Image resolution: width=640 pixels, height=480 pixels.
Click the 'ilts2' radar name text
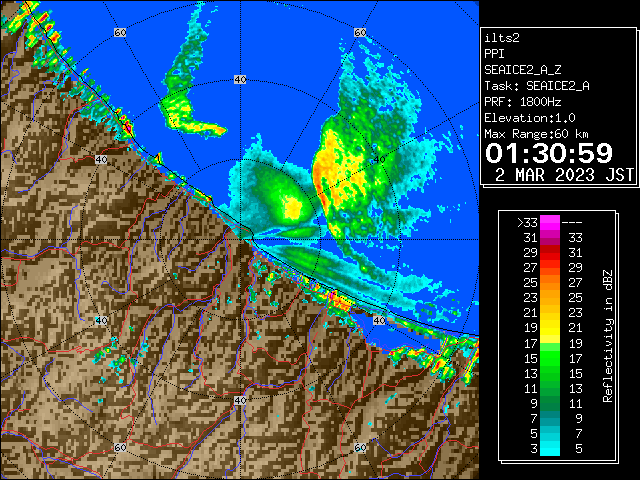[502, 38]
